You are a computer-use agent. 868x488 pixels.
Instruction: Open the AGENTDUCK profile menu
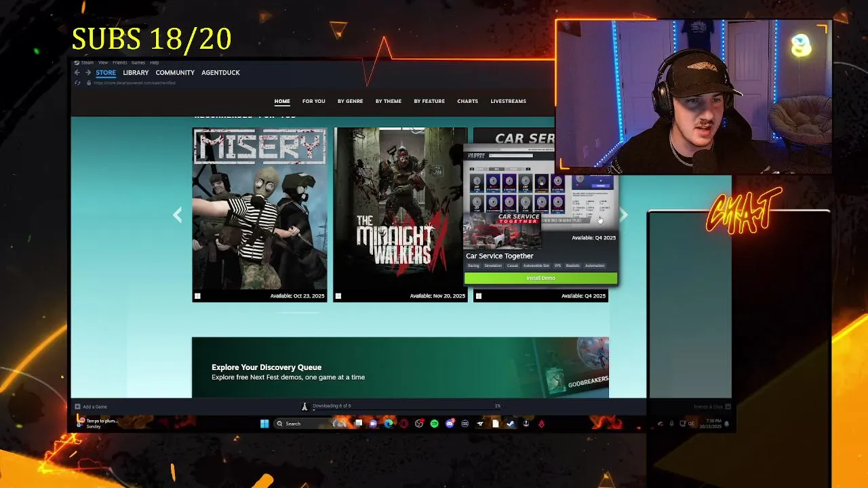tap(220, 73)
